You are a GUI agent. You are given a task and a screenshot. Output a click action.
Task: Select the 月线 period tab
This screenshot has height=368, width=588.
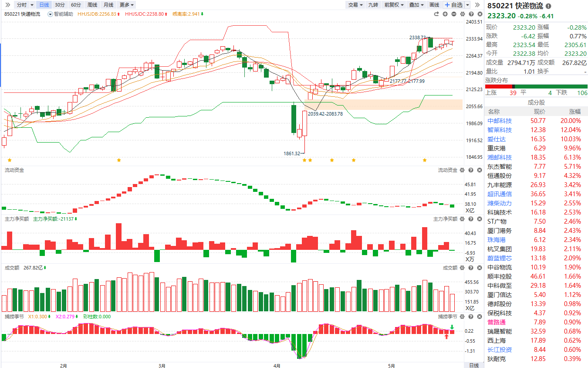[x=108, y=5]
